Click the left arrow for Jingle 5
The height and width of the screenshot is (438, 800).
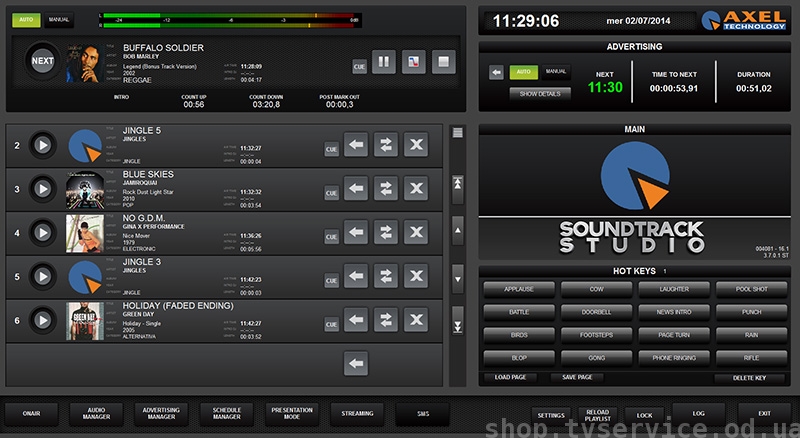coord(356,145)
